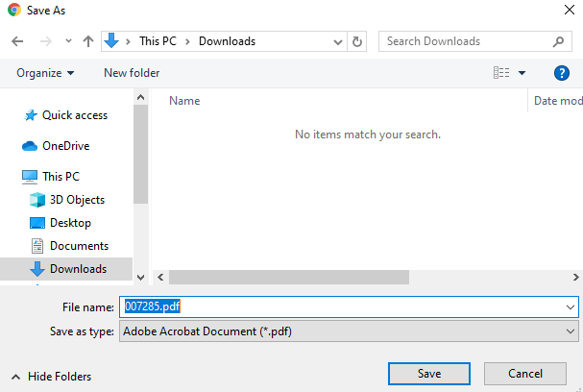Collapse the pane with Hide Folders
This screenshot has height=392, width=583.
pos(51,377)
